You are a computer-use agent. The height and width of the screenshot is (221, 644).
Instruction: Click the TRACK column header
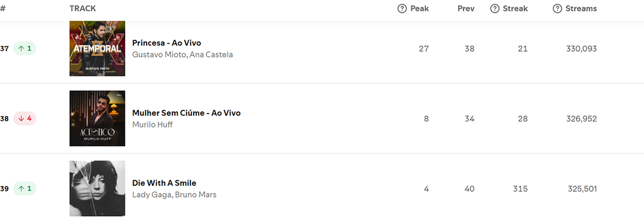(x=83, y=9)
